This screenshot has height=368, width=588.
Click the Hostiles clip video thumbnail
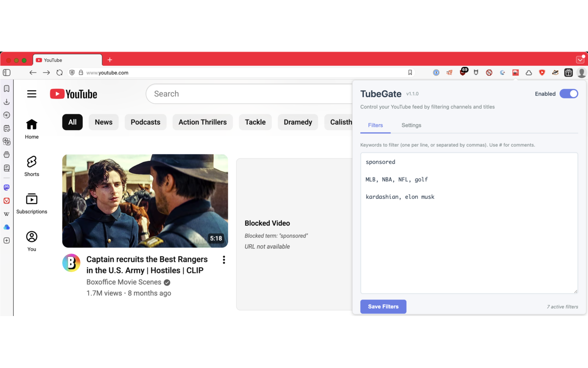point(145,201)
